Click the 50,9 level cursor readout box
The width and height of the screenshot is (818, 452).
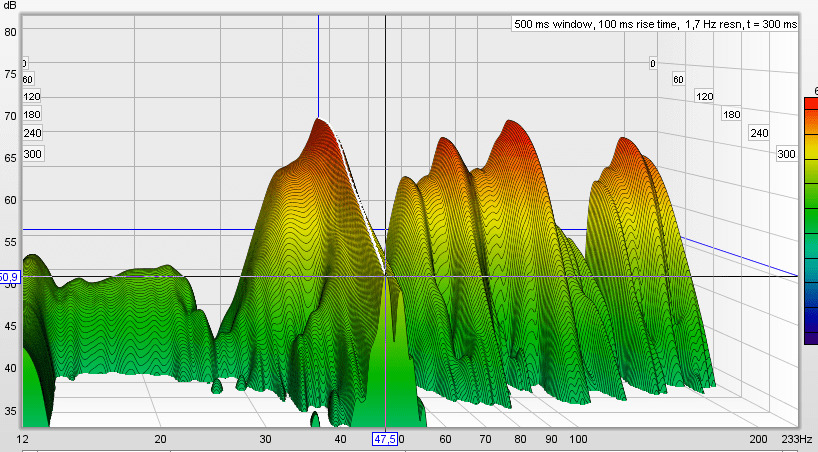[9, 276]
